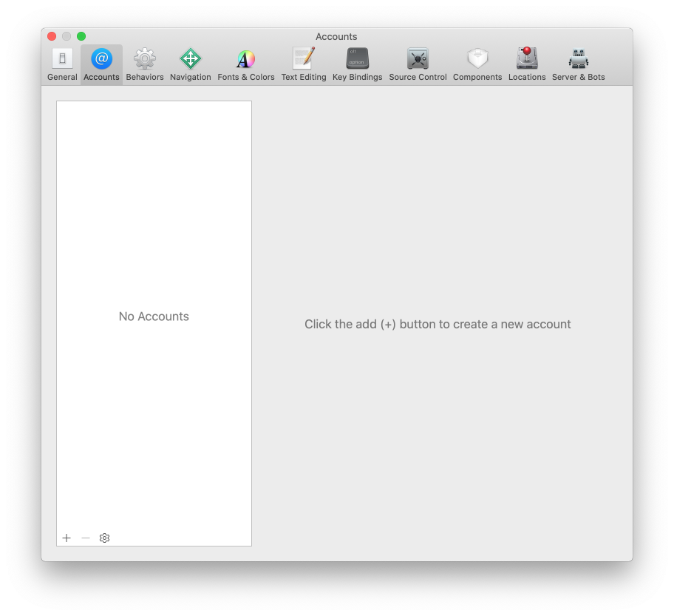Open the Components pane
The width and height of the screenshot is (674, 616).
point(477,64)
